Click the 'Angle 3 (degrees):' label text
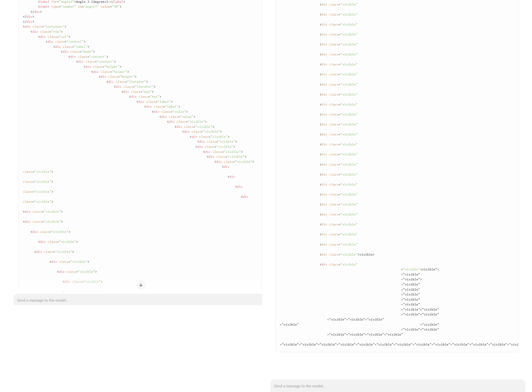 click(93, 2)
